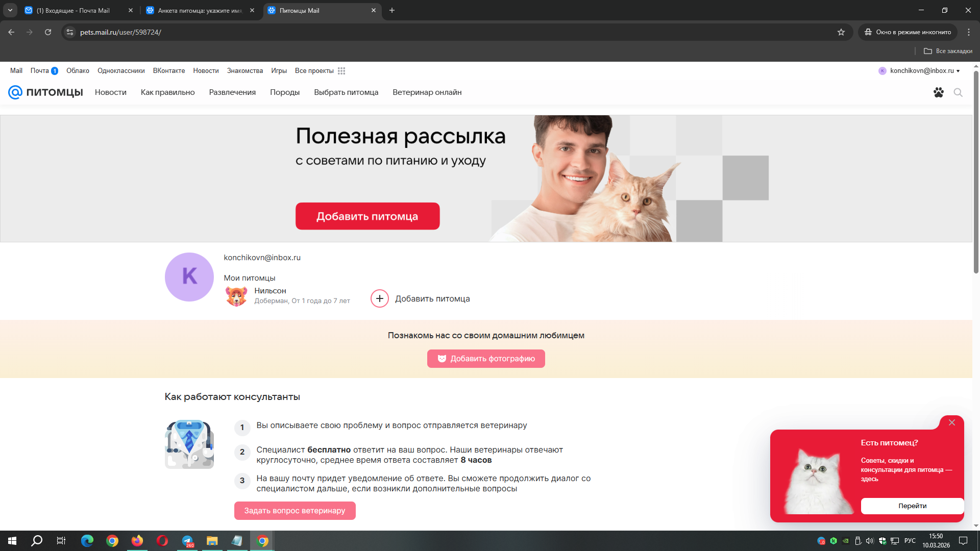Click Задать вопрос ветеринару button
980x551 pixels.
[295, 511]
